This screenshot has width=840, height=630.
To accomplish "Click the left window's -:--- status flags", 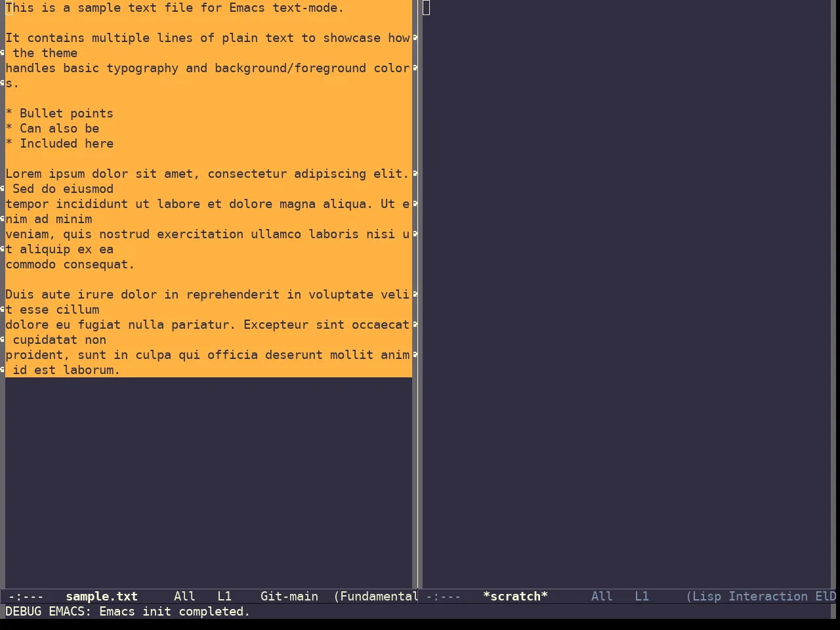I will point(26,597).
